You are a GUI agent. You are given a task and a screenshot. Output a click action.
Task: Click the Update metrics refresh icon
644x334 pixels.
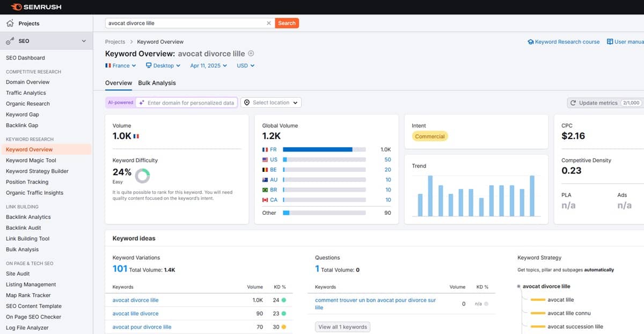pos(573,103)
